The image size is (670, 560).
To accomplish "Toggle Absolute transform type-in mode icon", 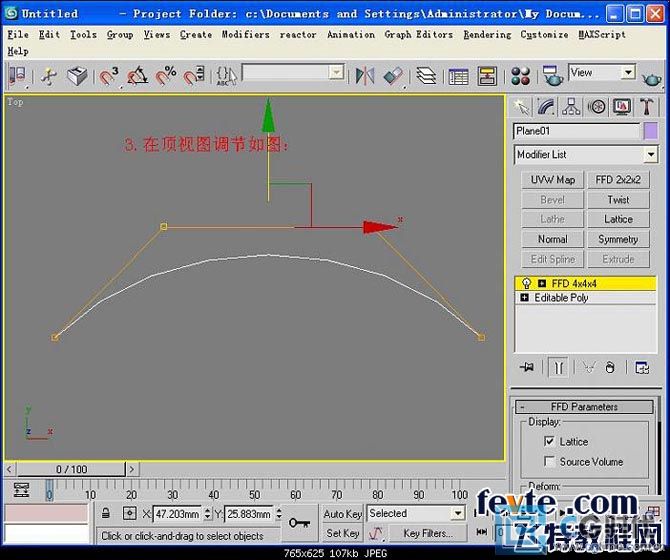I will pyautogui.click(x=129, y=513).
